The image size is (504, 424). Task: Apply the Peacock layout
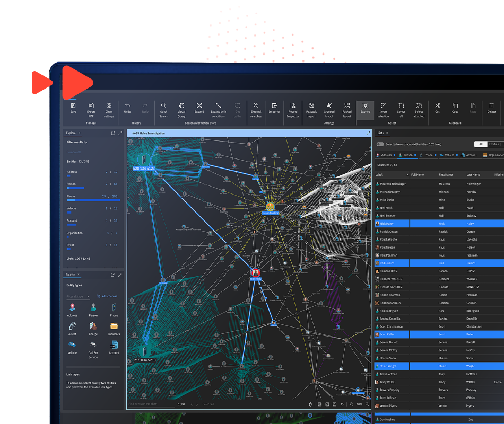tap(311, 110)
